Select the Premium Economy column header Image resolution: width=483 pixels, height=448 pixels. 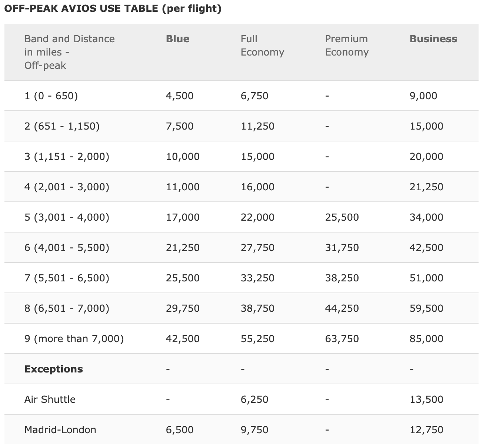point(347,46)
